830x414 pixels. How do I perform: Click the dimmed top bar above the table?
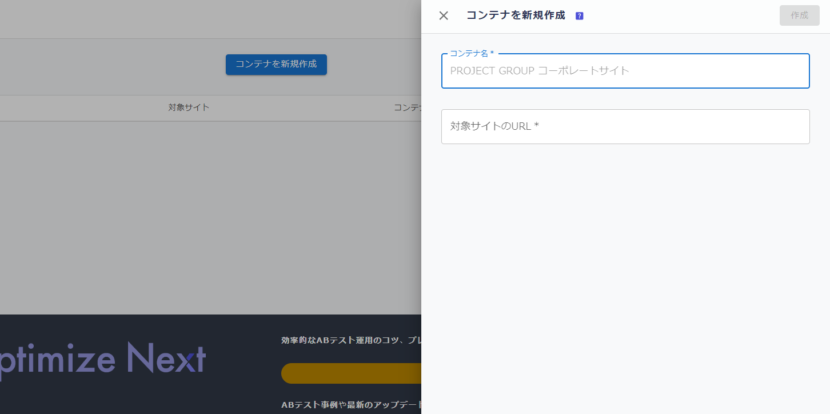tap(200, 18)
